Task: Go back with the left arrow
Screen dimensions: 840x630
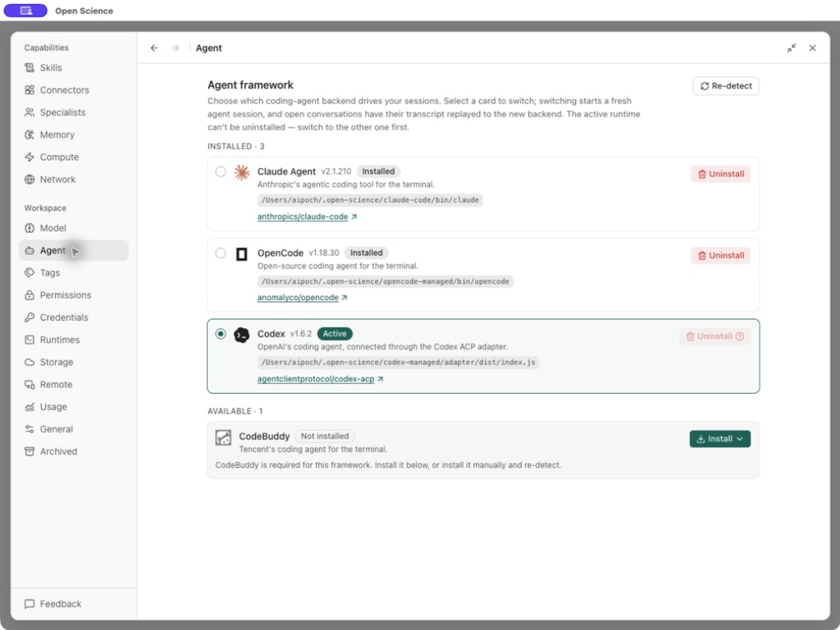Action: [154, 48]
